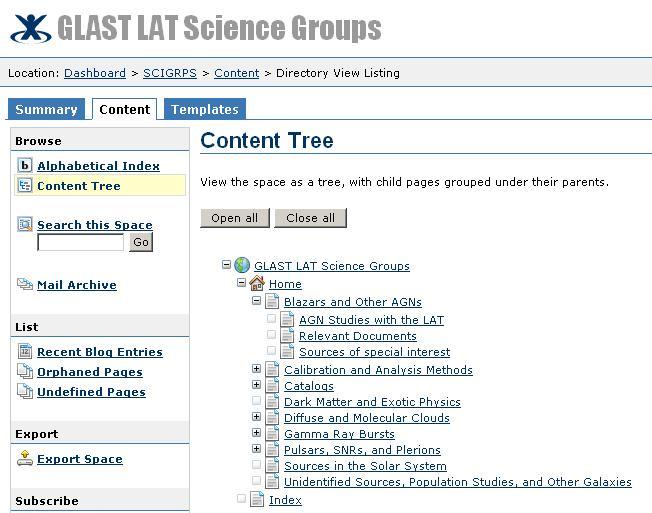652x513 pixels.
Task: Click the Close all button
Action: [311, 218]
